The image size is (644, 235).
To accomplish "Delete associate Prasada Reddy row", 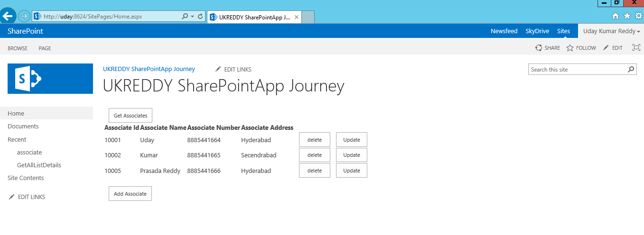I will pyautogui.click(x=315, y=171).
